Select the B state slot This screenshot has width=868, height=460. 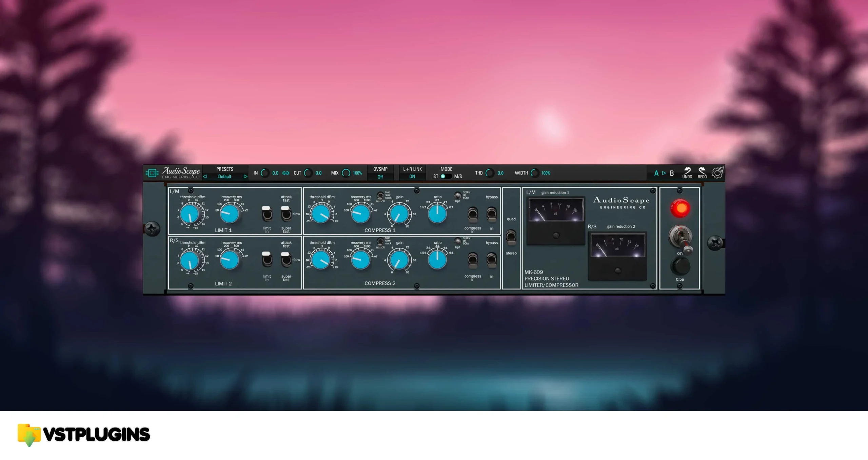pos(672,173)
